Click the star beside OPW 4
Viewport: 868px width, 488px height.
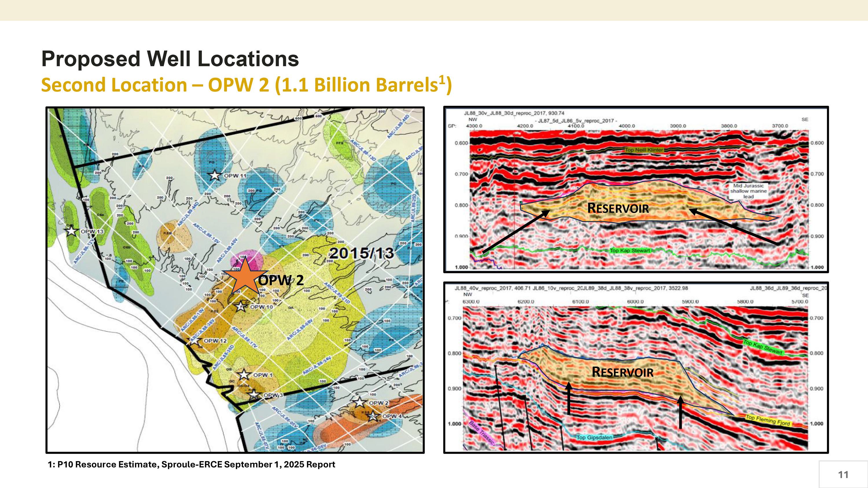[x=373, y=417]
